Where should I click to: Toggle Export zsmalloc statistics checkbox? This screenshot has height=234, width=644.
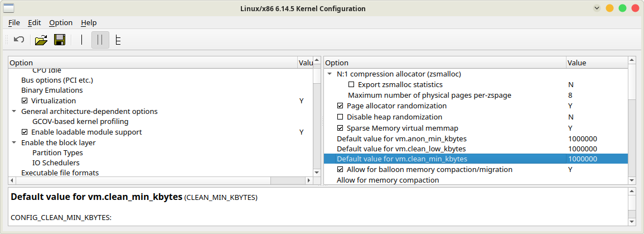(351, 85)
